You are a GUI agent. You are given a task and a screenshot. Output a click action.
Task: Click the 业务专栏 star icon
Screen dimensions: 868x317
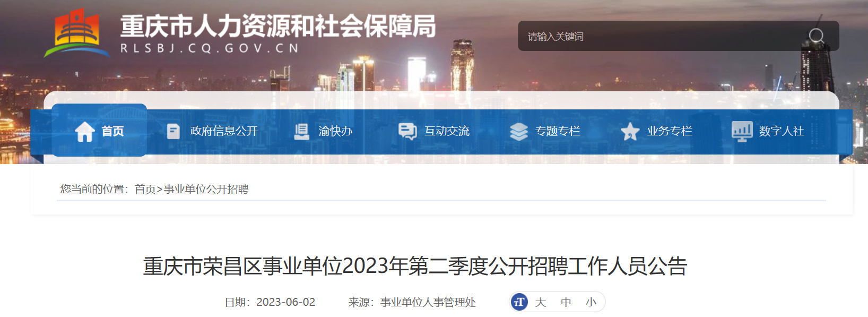point(630,131)
